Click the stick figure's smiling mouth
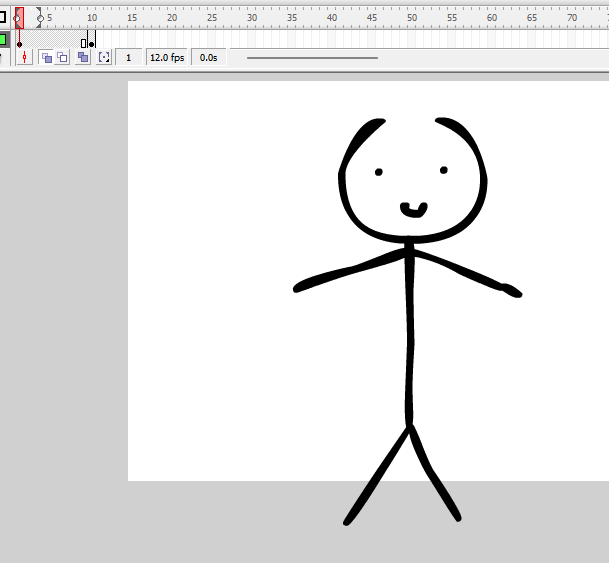Screen dimensions: 609x563 click(414, 210)
